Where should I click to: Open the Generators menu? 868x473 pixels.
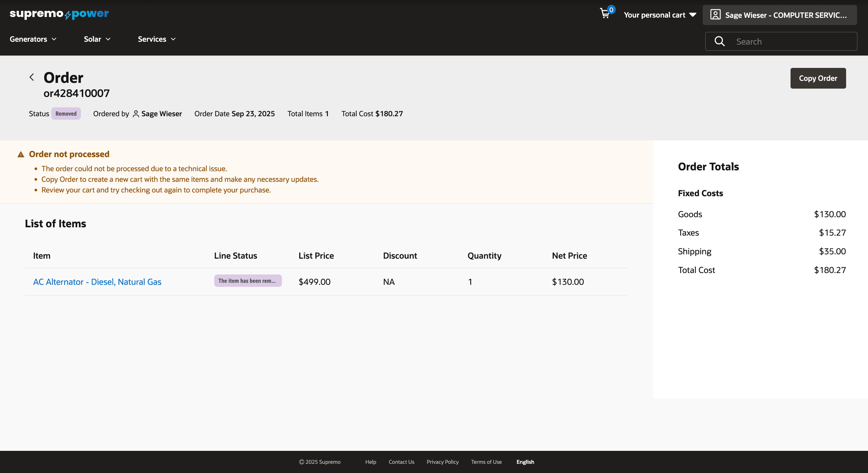(33, 39)
